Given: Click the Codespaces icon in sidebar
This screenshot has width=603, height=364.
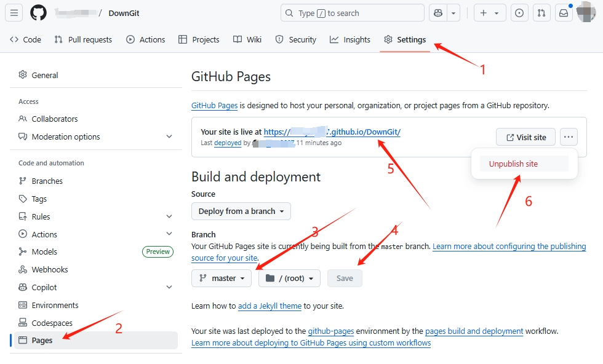Looking at the screenshot, I should [x=23, y=322].
